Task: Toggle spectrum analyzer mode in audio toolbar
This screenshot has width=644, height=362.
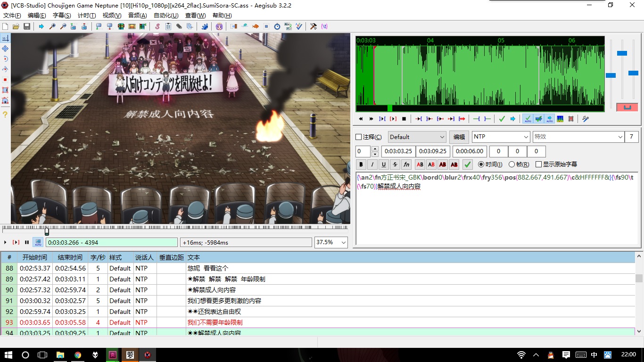Action: point(560,119)
